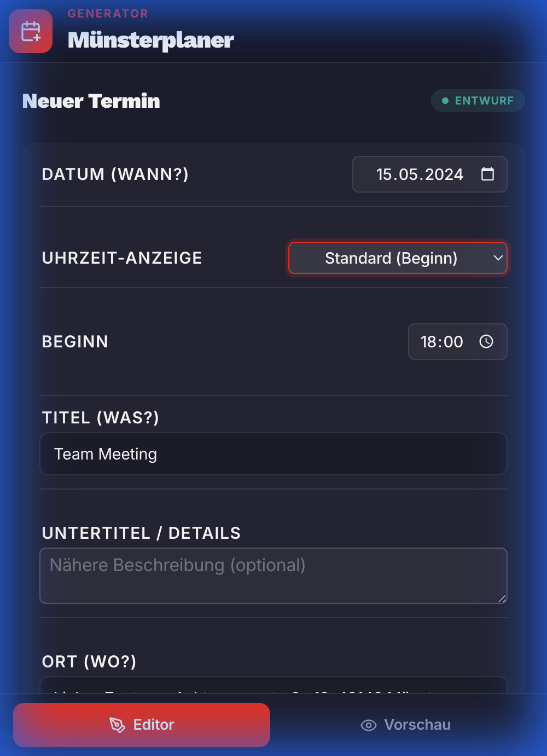The height and width of the screenshot is (756, 547).
Task: Click the ENTWURF status badge
Action: tap(478, 101)
